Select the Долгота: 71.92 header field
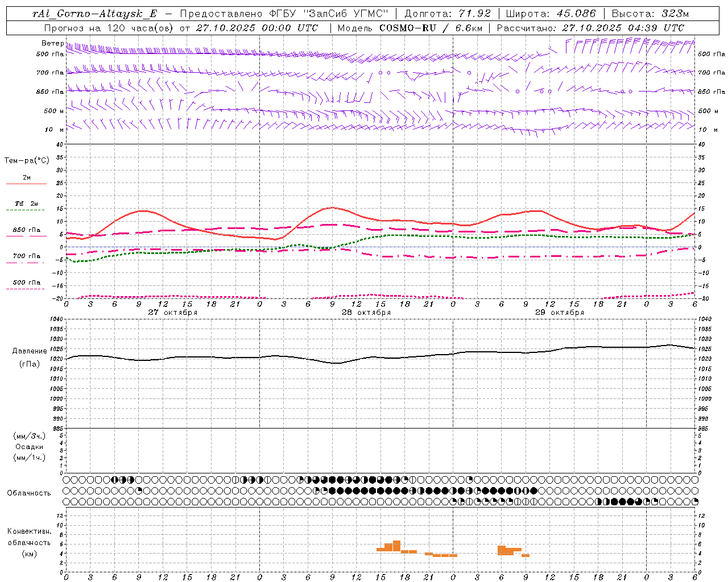The width and height of the screenshot is (728, 582). pos(447,14)
